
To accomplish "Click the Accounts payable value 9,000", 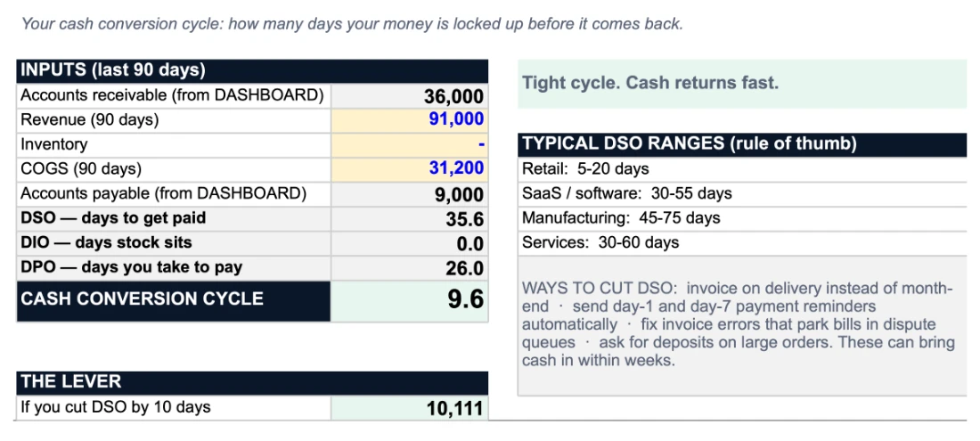I will (x=410, y=193).
